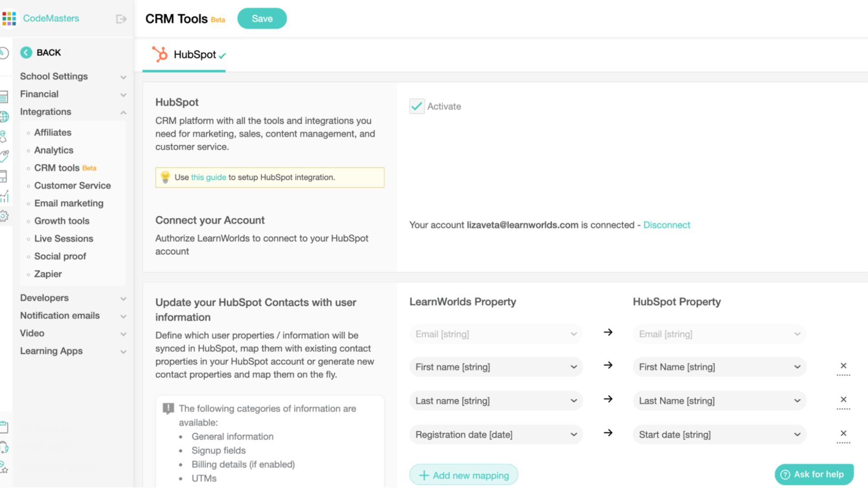Screen dimensions: 868x488
Task: Open the Registration date [date] dropdown
Action: tap(496, 434)
